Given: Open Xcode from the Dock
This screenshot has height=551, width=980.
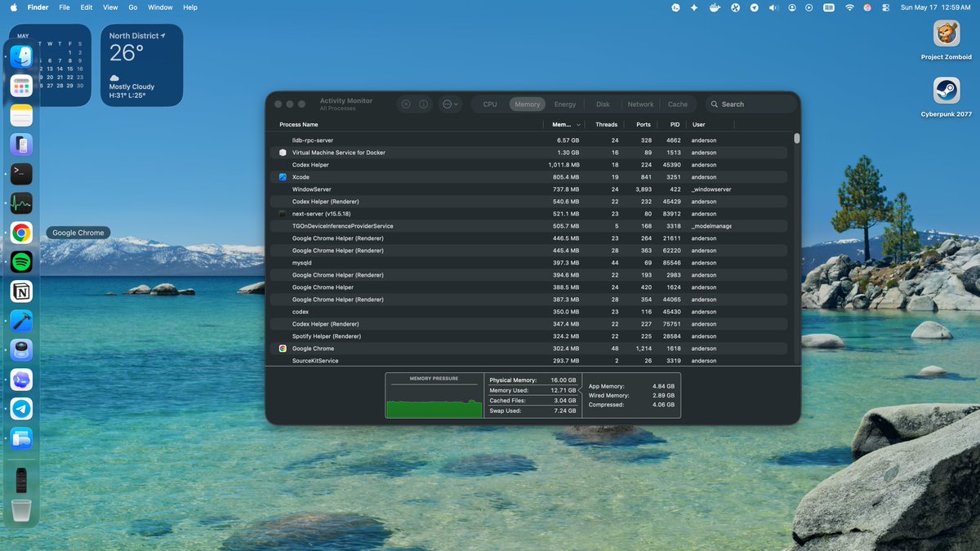Looking at the screenshot, I should [x=21, y=321].
